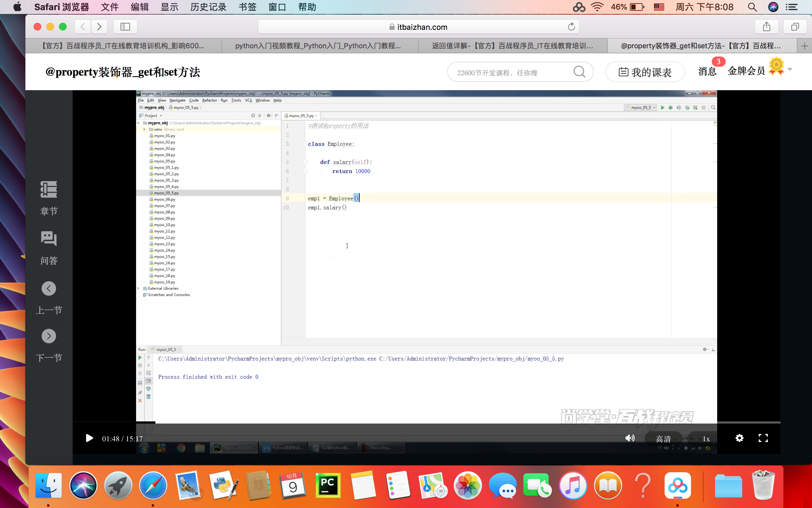Open Run panel settings gear
The width and height of the screenshot is (812, 508).
[705, 350]
